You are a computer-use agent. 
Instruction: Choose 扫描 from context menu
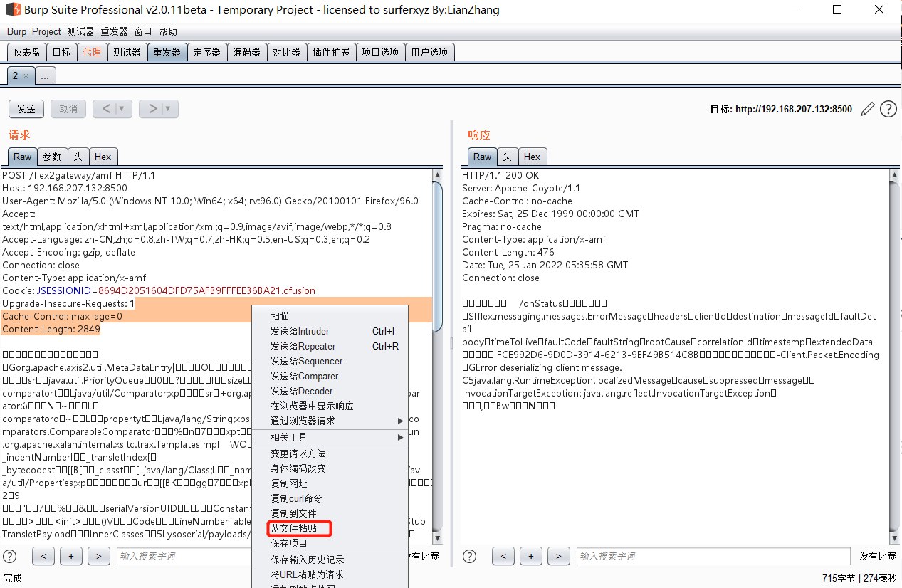point(330,316)
